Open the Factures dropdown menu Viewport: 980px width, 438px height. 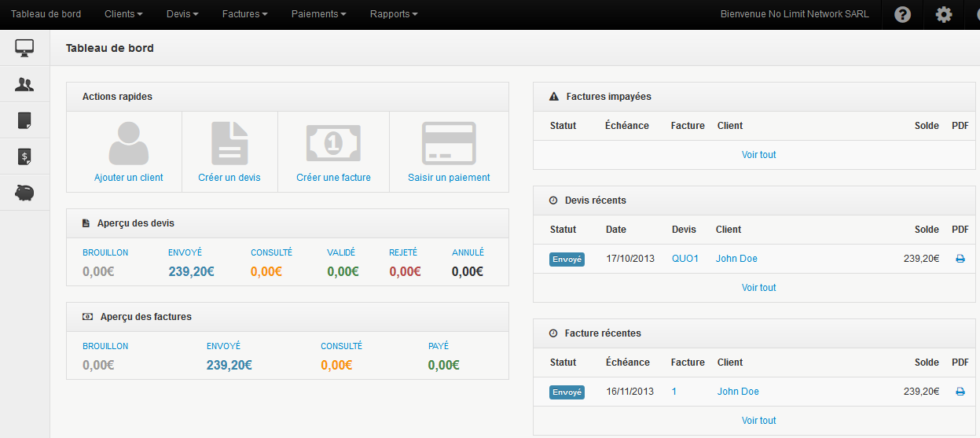pos(244,14)
